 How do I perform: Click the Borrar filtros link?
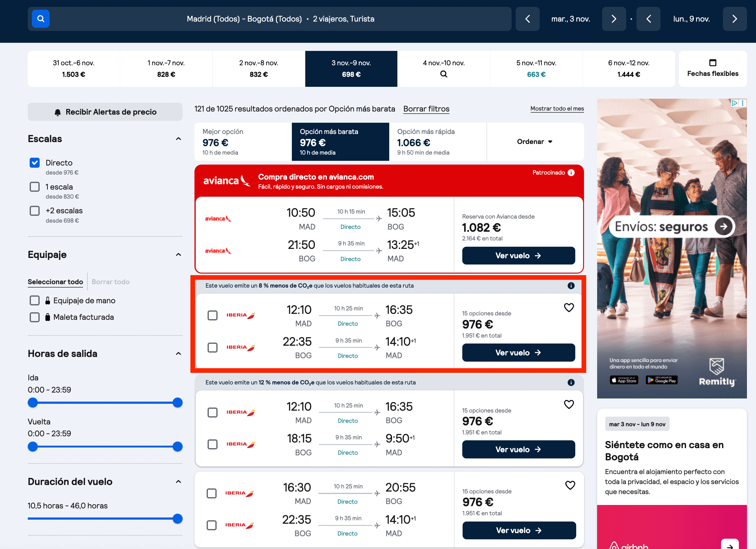[426, 109]
